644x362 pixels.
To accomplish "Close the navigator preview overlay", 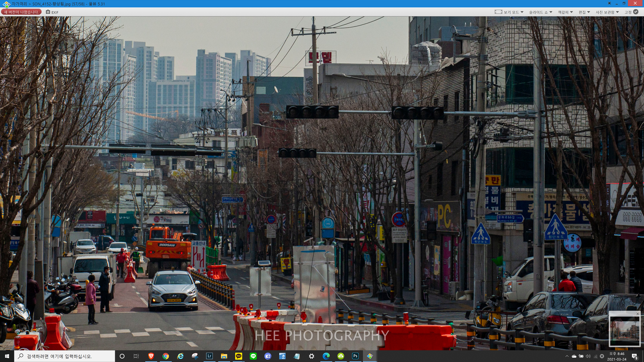I will (x=638, y=314).
